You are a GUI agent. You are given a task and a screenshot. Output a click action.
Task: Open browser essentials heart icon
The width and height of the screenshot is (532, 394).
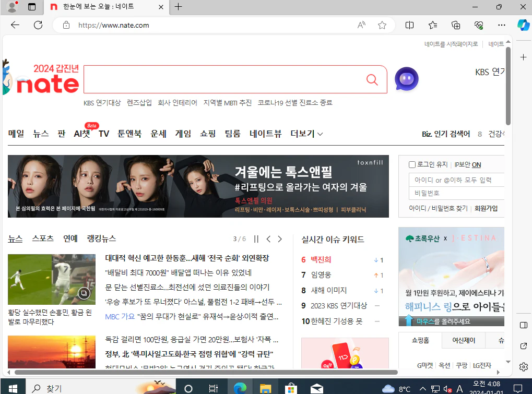tap(479, 25)
